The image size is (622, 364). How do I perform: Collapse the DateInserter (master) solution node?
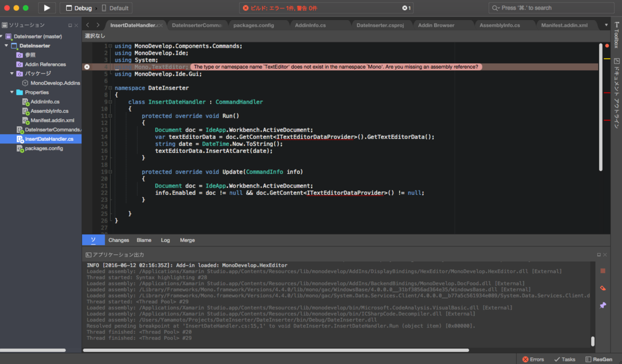coord(2,36)
